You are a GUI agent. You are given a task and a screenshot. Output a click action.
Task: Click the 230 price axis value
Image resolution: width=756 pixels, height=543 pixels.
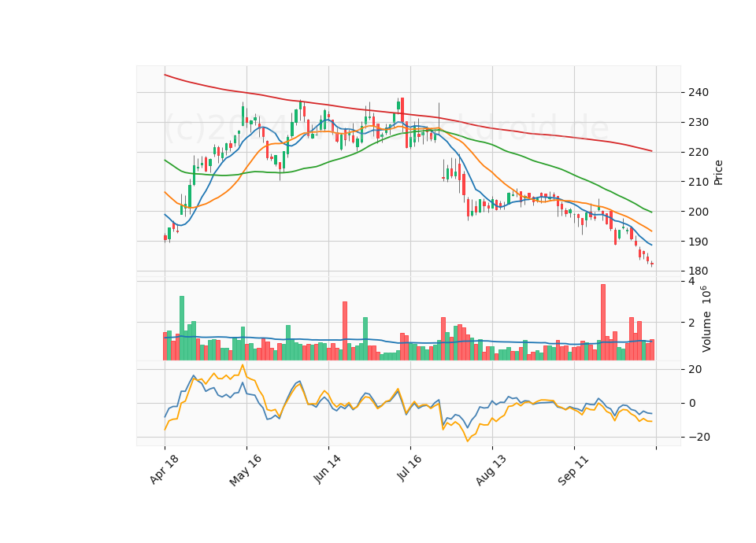point(699,123)
